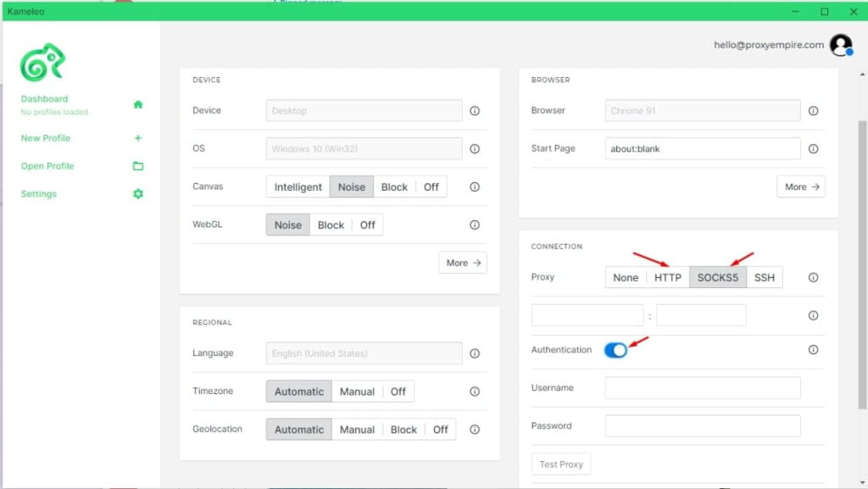Click the Settings gear icon

(x=138, y=193)
